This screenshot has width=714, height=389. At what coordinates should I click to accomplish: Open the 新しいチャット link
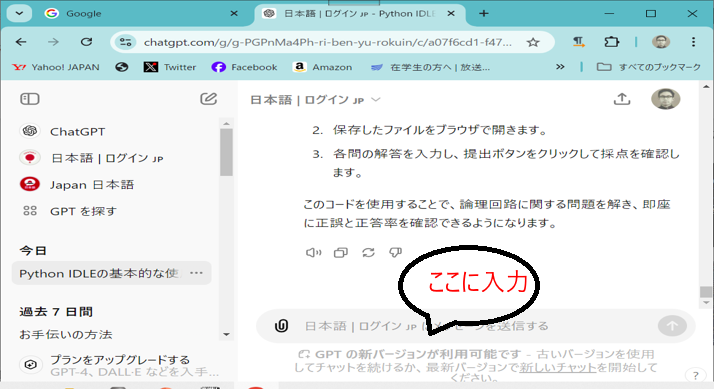558,367
